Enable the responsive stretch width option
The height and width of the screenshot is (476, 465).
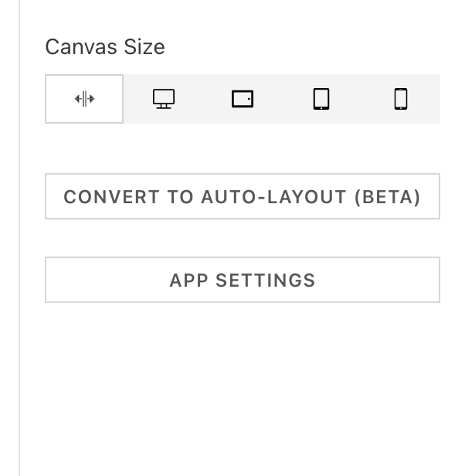(x=84, y=99)
